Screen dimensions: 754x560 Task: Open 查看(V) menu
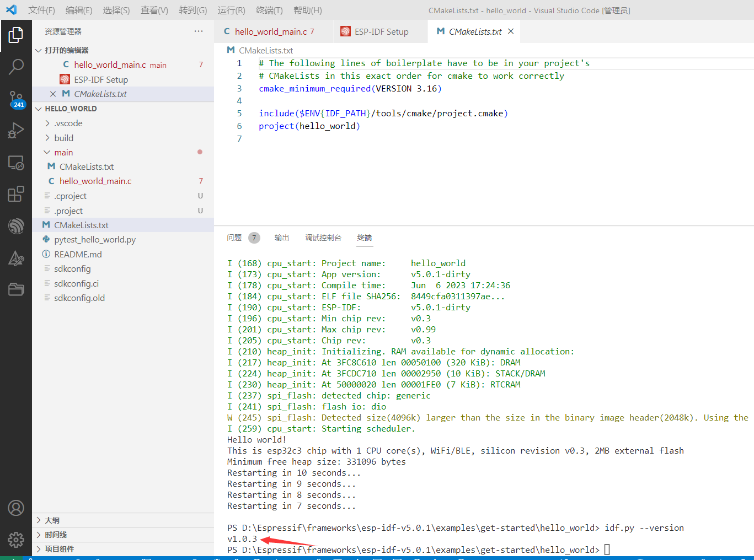(x=154, y=10)
